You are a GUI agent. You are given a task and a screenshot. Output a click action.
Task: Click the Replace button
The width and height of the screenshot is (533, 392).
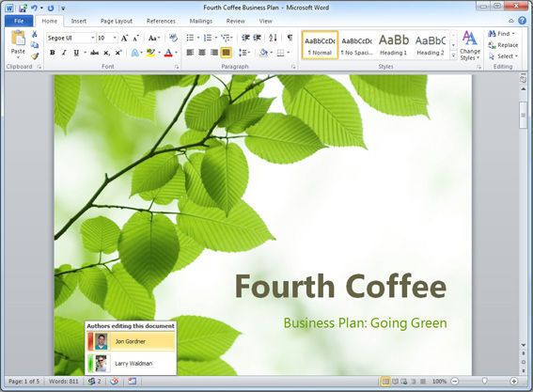503,45
